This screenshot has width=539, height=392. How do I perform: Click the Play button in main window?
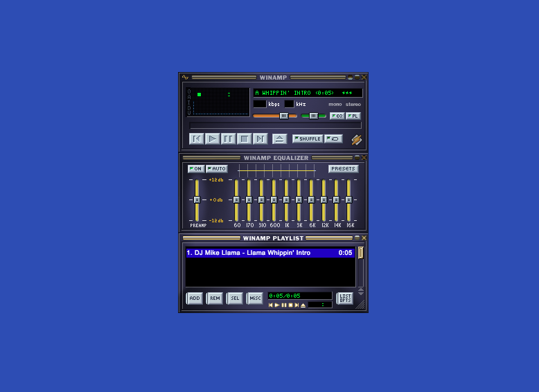(213, 139)
